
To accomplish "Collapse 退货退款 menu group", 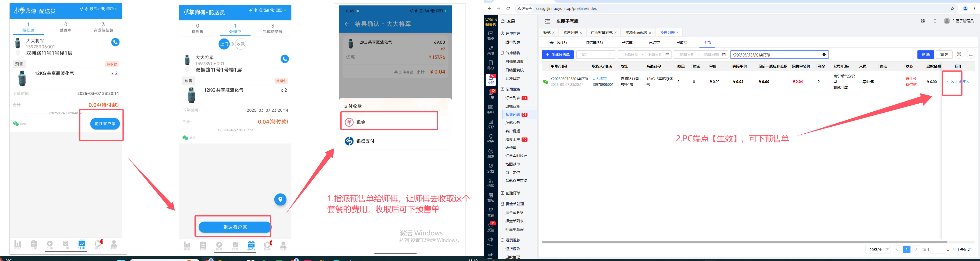I will [513, 240].
